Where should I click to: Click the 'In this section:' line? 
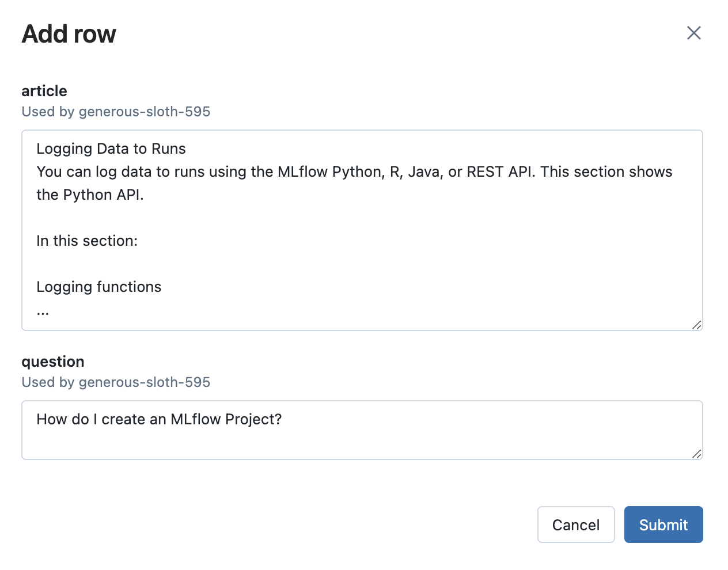tap(87, 241)
